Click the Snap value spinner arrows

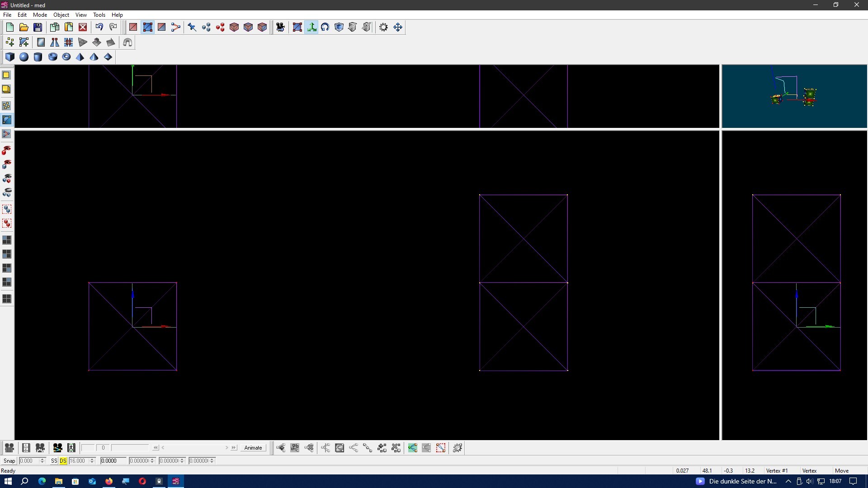pyautogui.click(x=42, y=461)
